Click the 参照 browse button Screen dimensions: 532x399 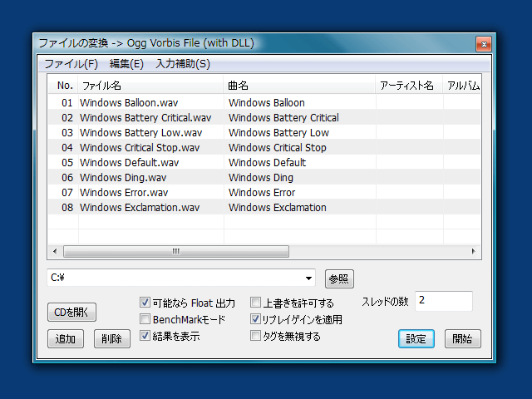[x=339, y=279]
